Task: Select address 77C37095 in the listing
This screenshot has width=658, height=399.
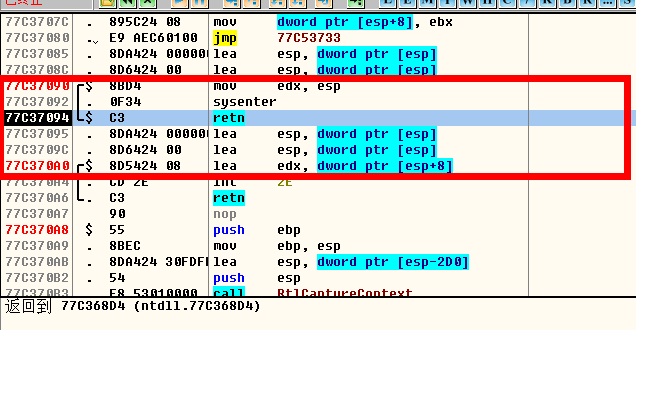Action: click(x=37, y=134)
